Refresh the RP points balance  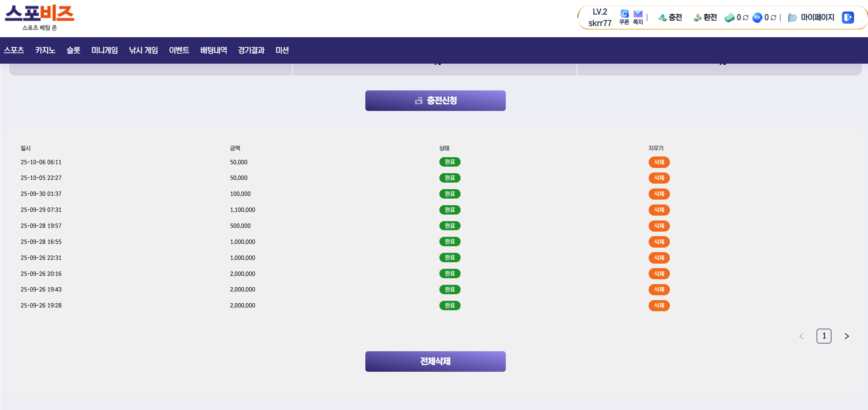(773, 17)
